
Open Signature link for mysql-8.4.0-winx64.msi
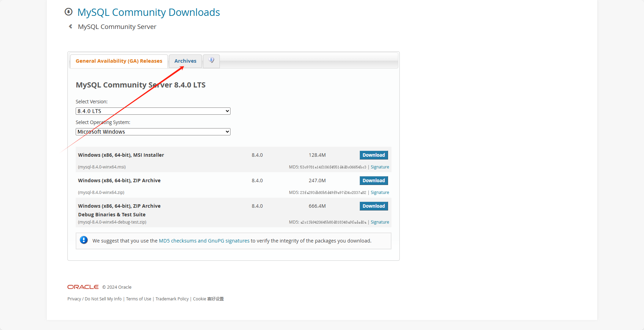point(380,167)
